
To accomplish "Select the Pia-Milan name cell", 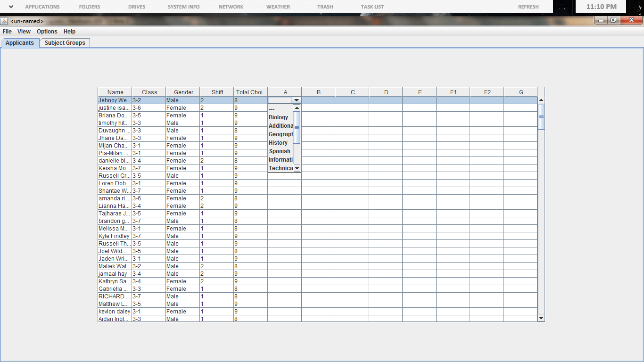I will pyautogui.click(x=115, y=153).
